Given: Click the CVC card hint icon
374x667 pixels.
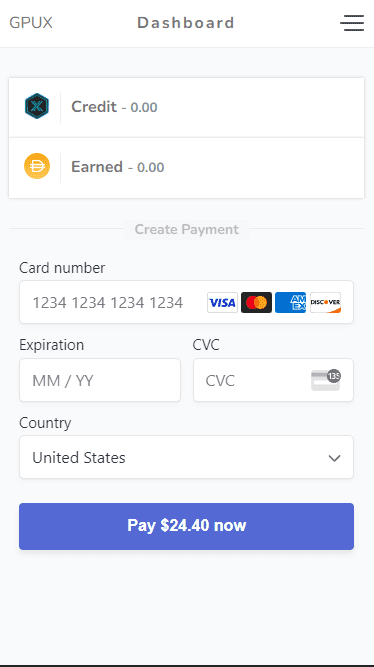Looking at the screenshot, I should pyautogui.click(x=326, y=380).
